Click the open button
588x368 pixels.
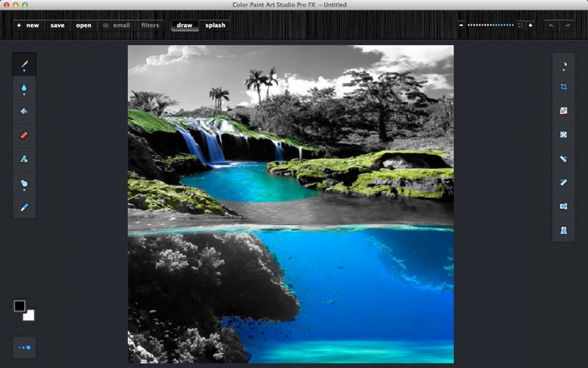point(84,25)
